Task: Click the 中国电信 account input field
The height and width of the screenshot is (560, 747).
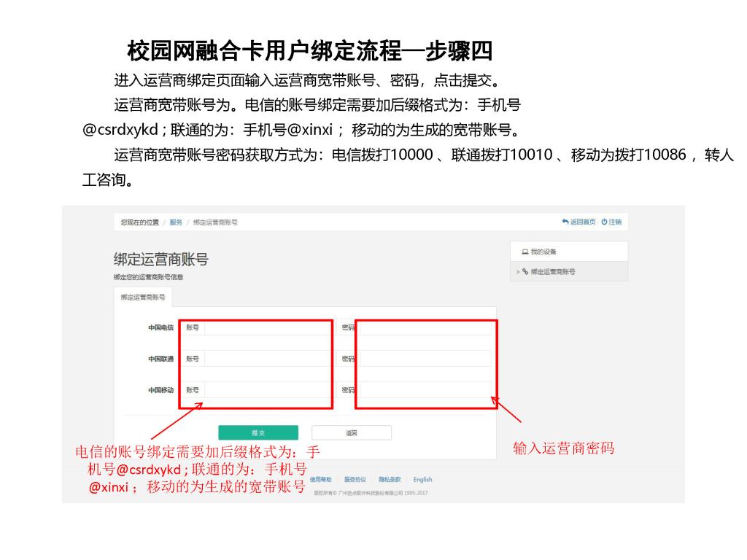Action: [266, 328]
